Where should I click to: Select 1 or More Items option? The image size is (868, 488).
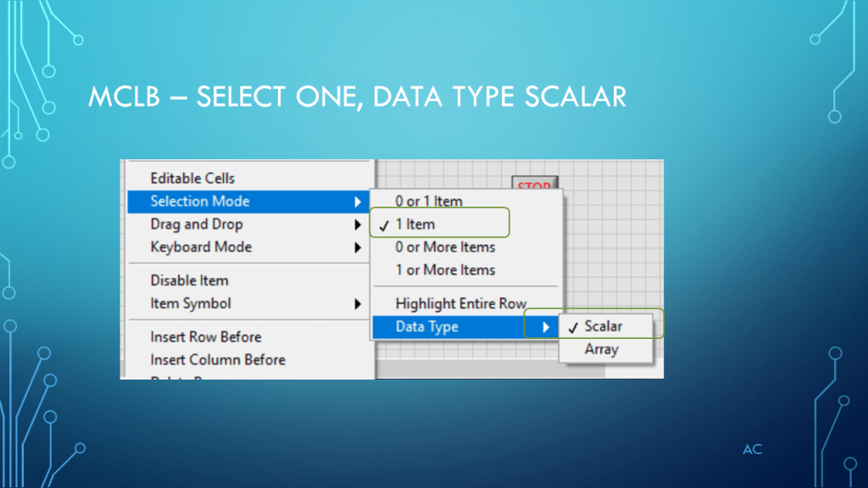(x=445, y=270)
